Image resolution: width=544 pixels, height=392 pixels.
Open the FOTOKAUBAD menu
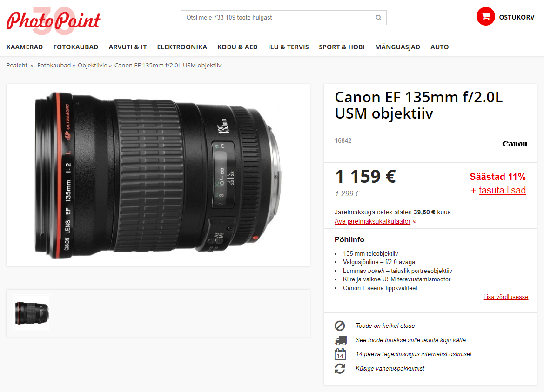(x=76, y=47)
